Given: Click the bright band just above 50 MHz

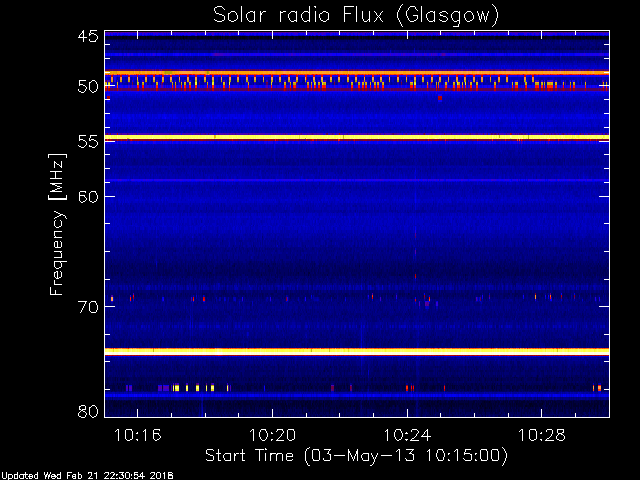Looking at the screenshot, I should coord(356,73).
